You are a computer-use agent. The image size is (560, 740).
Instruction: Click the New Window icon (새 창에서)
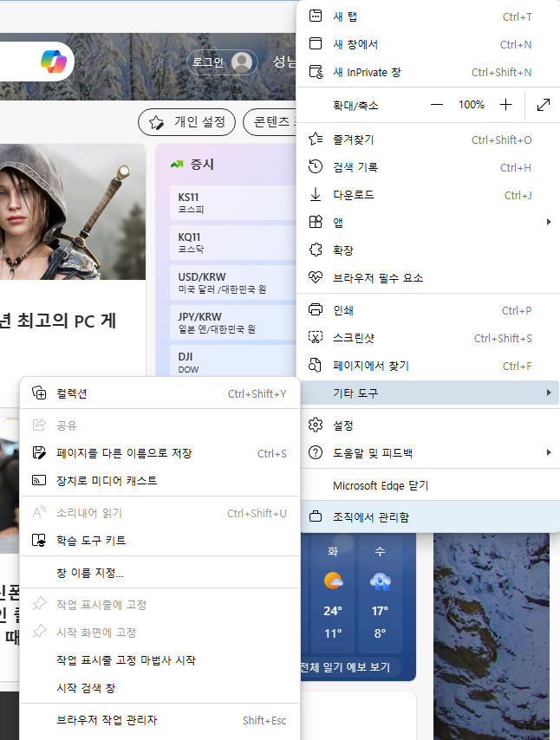tap(316, 44)
